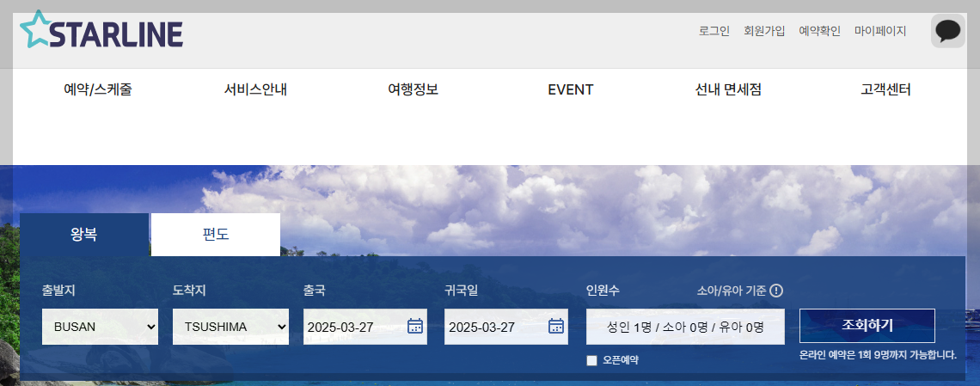
Task: Click the STARLINE logo
Action: point(101,29)
